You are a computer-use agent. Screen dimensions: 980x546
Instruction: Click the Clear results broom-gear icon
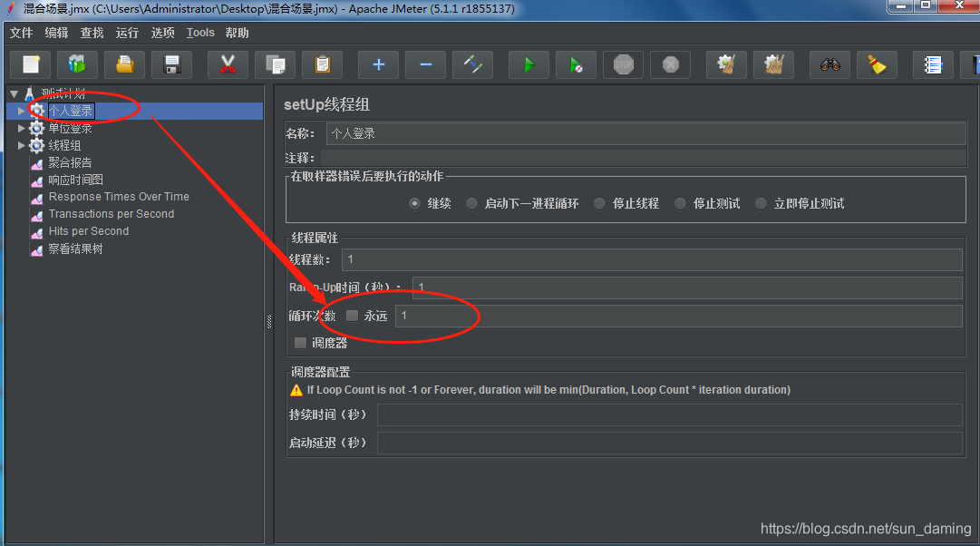(x=726, y=64)
